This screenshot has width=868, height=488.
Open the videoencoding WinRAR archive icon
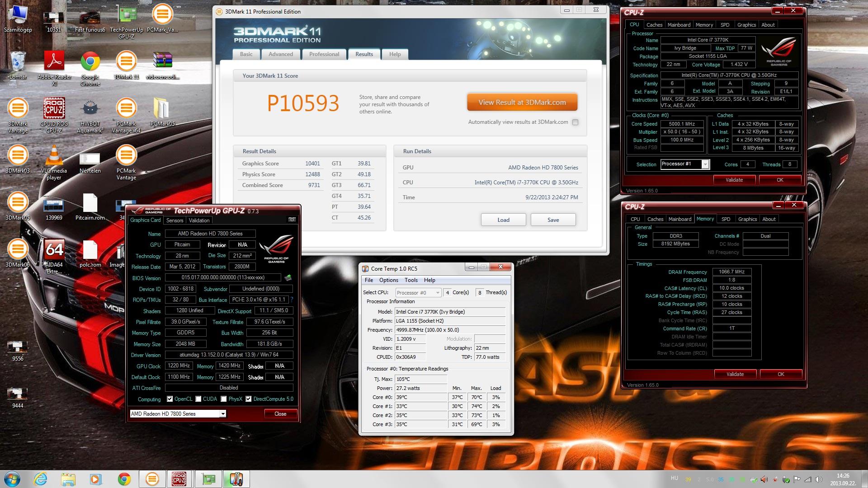[x=162, y=65]
